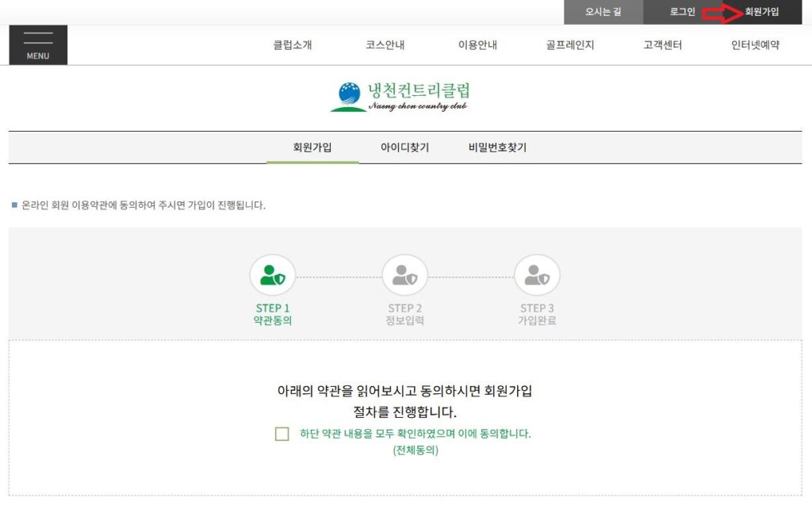The width and height of the screenshot is (812, 513).
Task: Click the STEP 2 정보입력 person icon
Action: pos(404,276)
